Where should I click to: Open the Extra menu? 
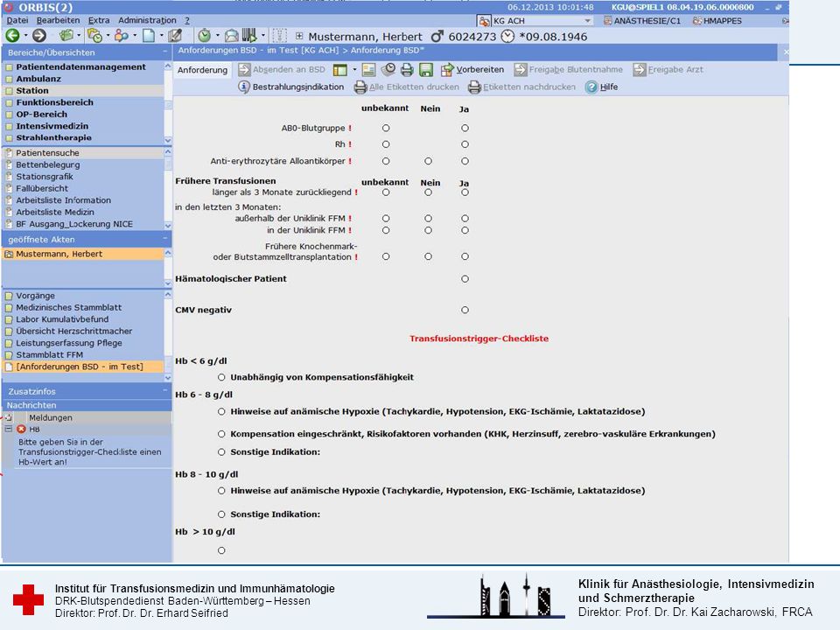click(x=99, y=20)
